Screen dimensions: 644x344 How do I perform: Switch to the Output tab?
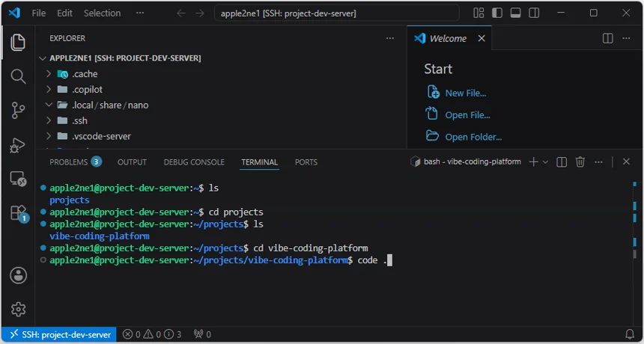[x=132, y=162]
